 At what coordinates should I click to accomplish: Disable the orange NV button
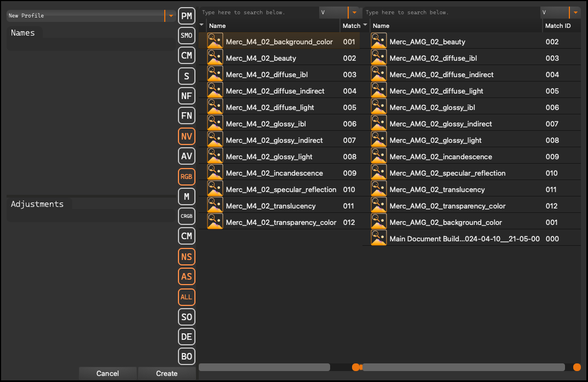click(x=186, y=136)
